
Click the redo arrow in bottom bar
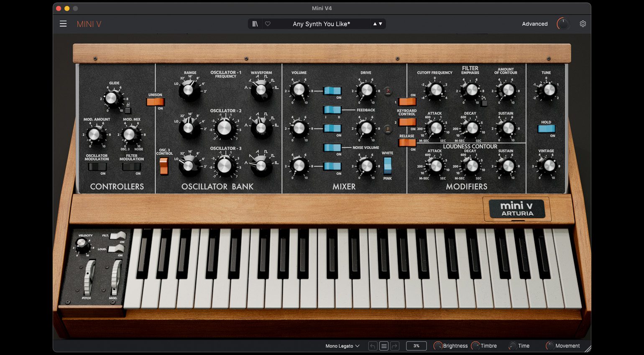(x=395, y=346)
